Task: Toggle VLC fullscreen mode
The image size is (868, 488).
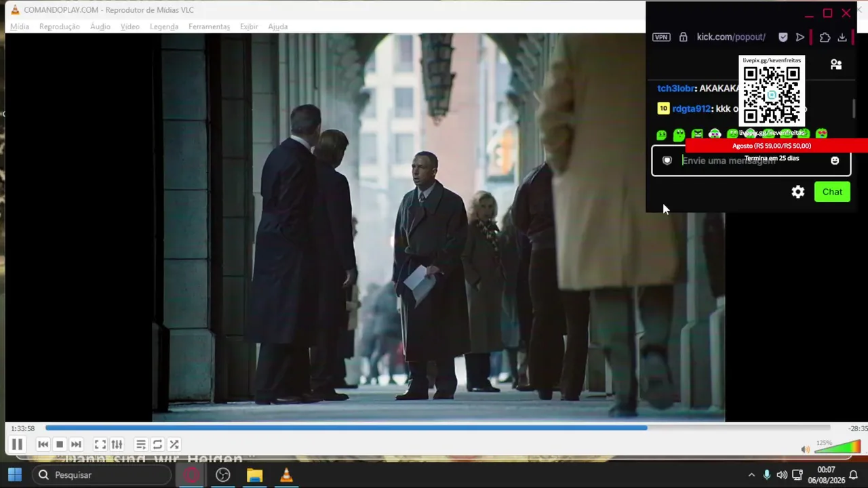Action: [x=100, y=445]
